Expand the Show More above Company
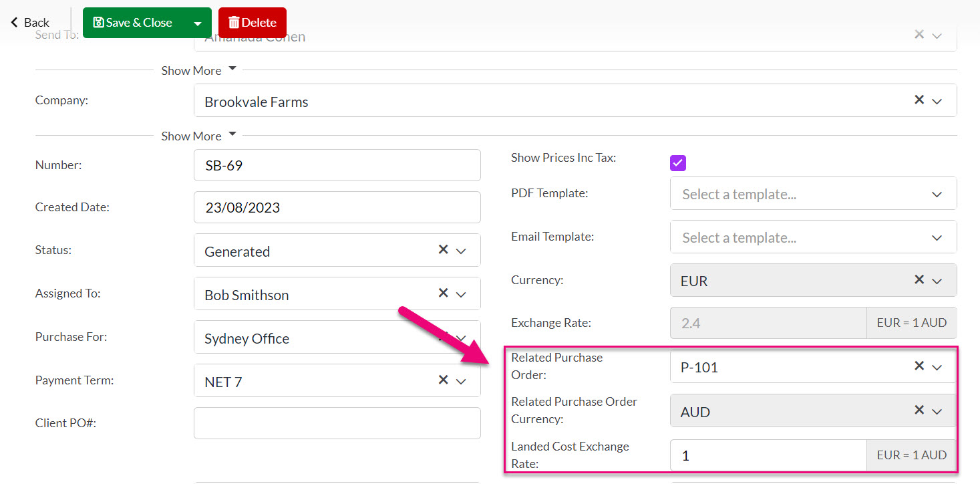980x484 pixels. point(198,70)
